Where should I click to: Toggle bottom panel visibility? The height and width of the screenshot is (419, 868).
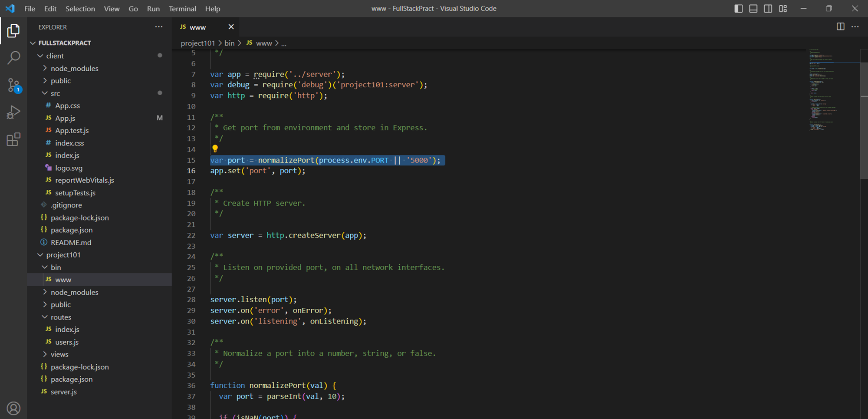(753, 9)
